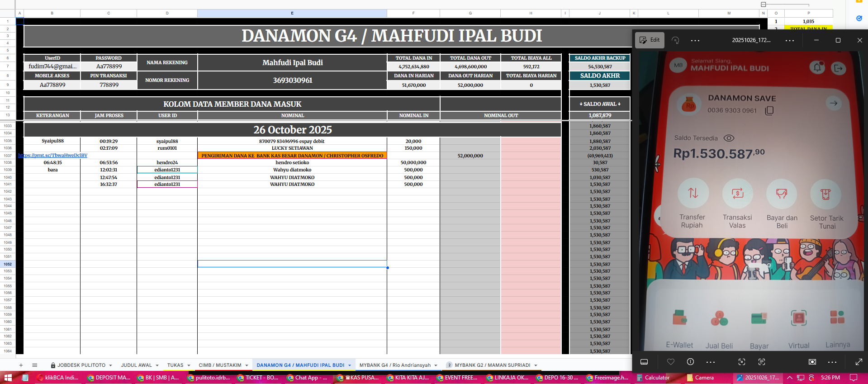This screenshot has width=868, height=384.
Task: Select the account number 3693030961 cell
Action: pyautogui.click(x=292, y=80)
